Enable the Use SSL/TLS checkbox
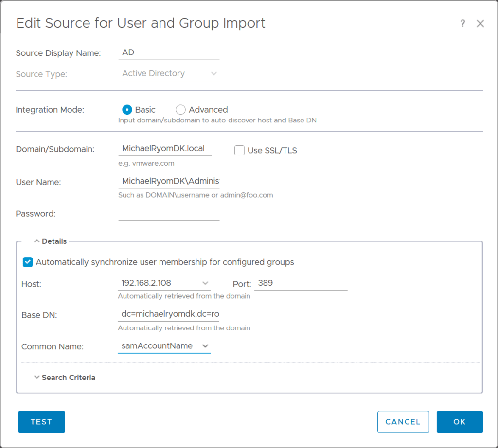The width and height of the screenshot is (498, 448). pos(239,150)
